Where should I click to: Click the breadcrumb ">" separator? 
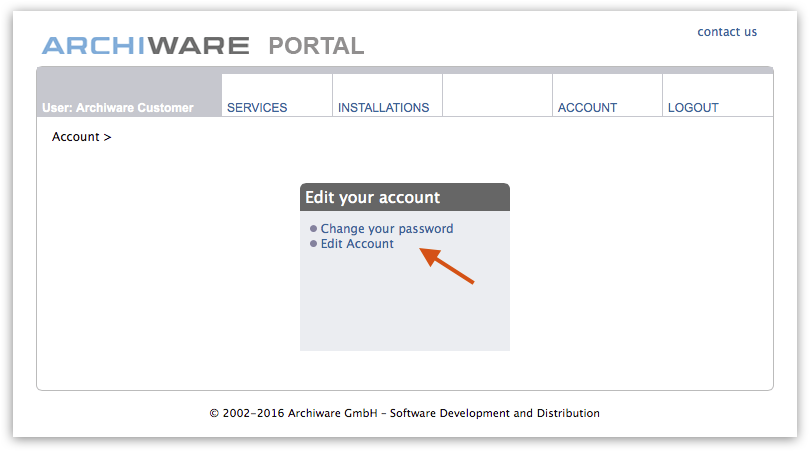[x=107, y=137]
